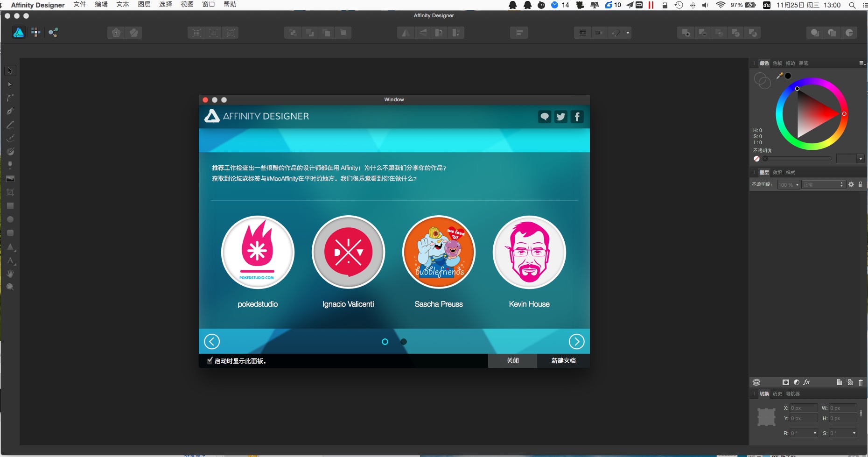
Task: Click the 新建文档 button
Action: (563, 360)
